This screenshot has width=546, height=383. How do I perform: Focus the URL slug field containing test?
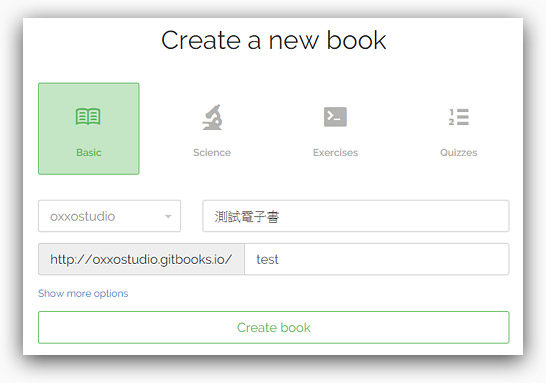[377, 259]
